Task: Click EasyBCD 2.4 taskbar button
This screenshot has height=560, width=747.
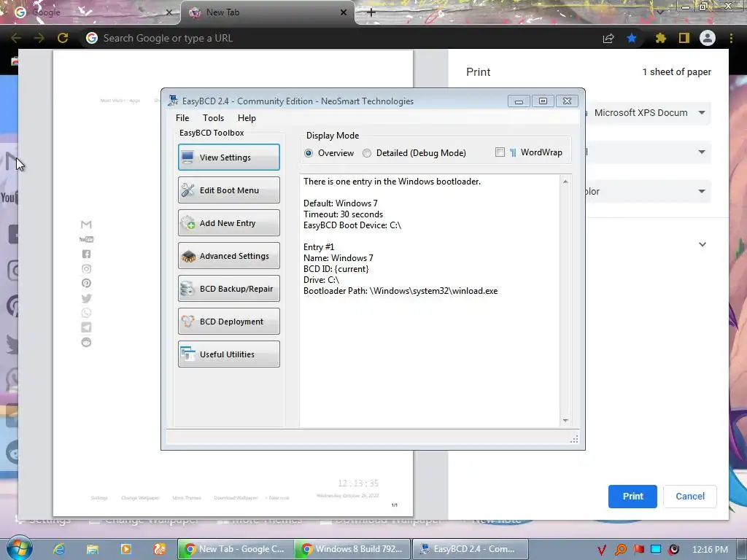Action: tap(470, 549)
